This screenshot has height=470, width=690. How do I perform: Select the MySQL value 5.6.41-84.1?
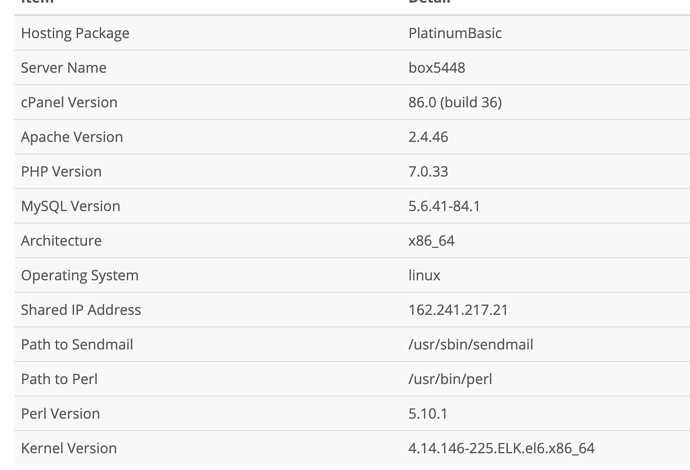[444, 206]
